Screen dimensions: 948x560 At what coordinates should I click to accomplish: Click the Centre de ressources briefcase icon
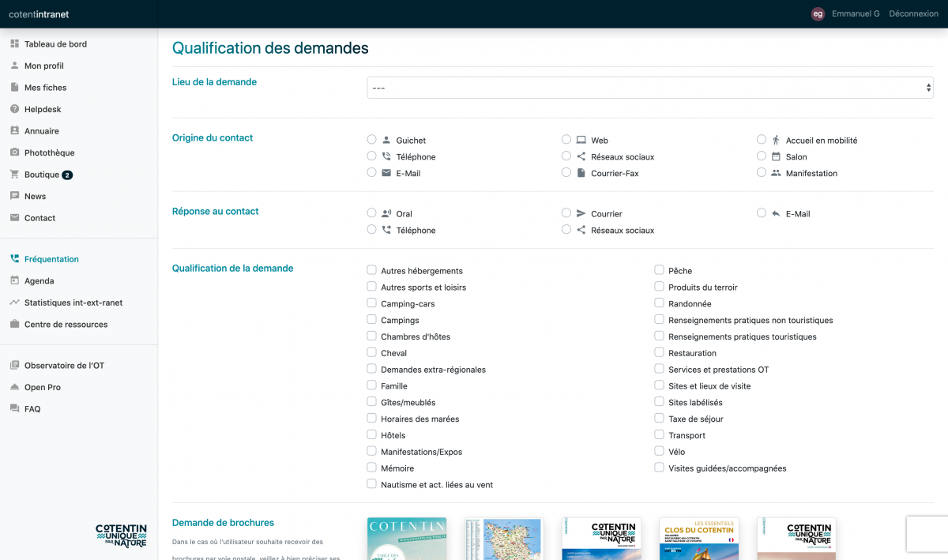tap(14, 324)
